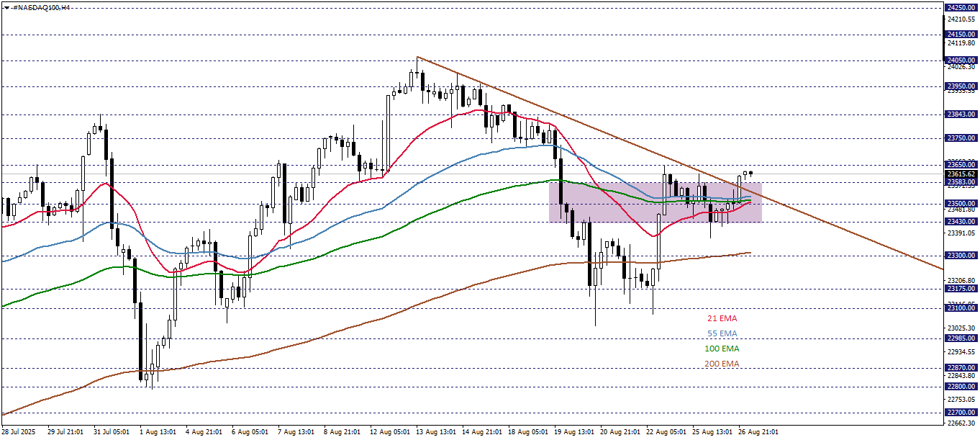Screen dimensions: 980x440
Task: Click the 31 Jul 05:01 time axis label
Action: click(x=111, y=432)
